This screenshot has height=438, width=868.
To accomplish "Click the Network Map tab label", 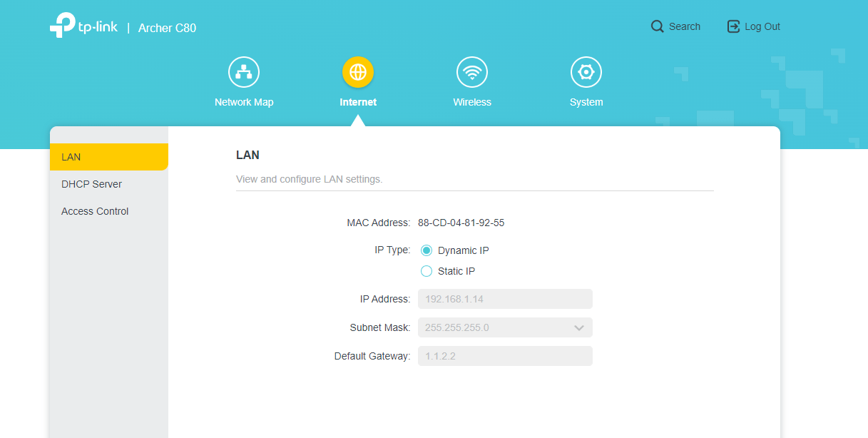I will click(x=244, y=102).
